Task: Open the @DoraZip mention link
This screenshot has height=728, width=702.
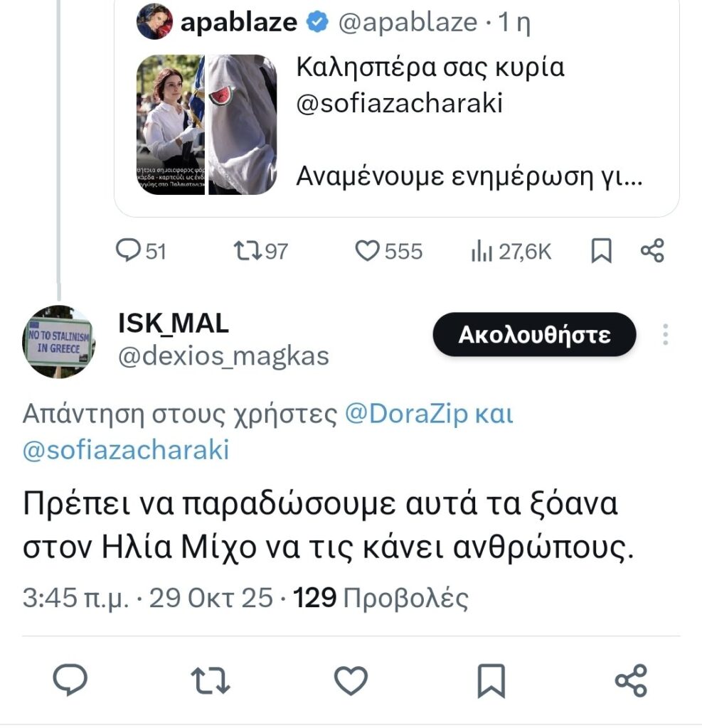Action: (405, 414)
